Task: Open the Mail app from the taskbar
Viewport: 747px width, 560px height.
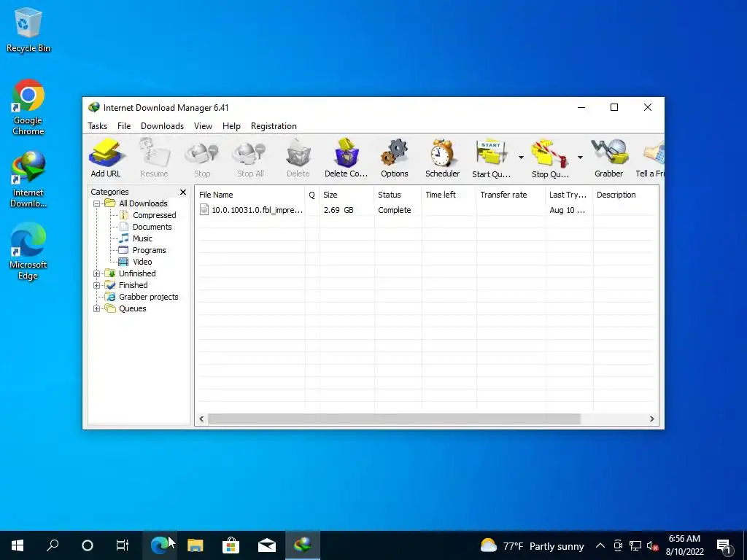Action: [267, 545]
